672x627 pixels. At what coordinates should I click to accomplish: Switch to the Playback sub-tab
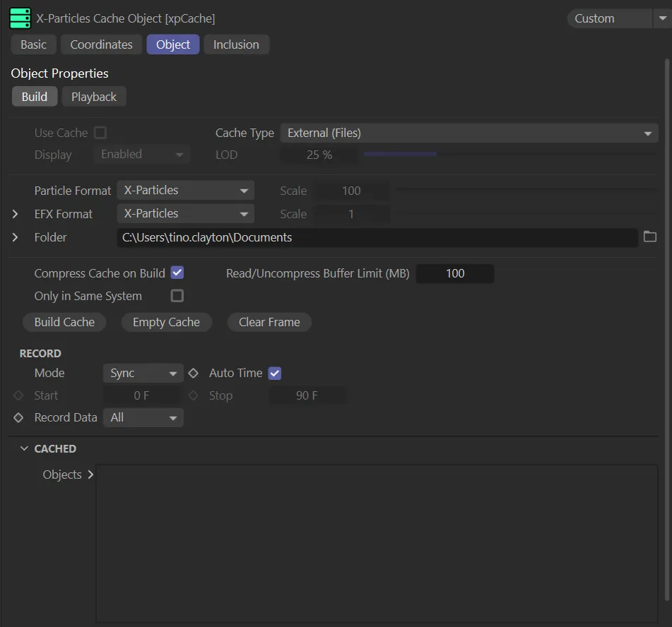94,97
